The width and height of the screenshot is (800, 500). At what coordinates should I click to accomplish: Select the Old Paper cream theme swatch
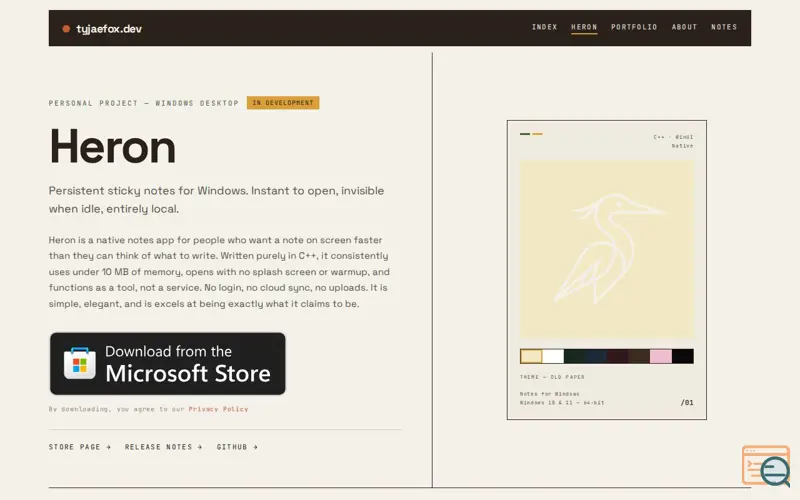click(531, 356)
